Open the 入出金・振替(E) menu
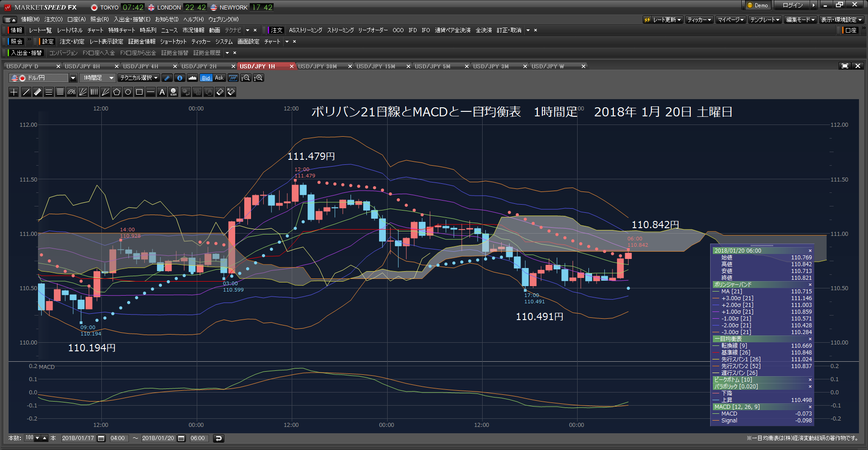Viewport: 868px width, 450px height. (132, 19)
